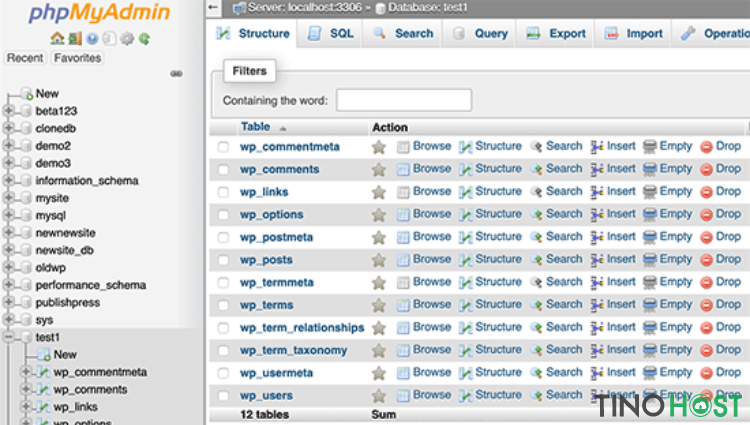The image size is (750, 425).
Task: Open the Query tab
Action: [480, 33]
